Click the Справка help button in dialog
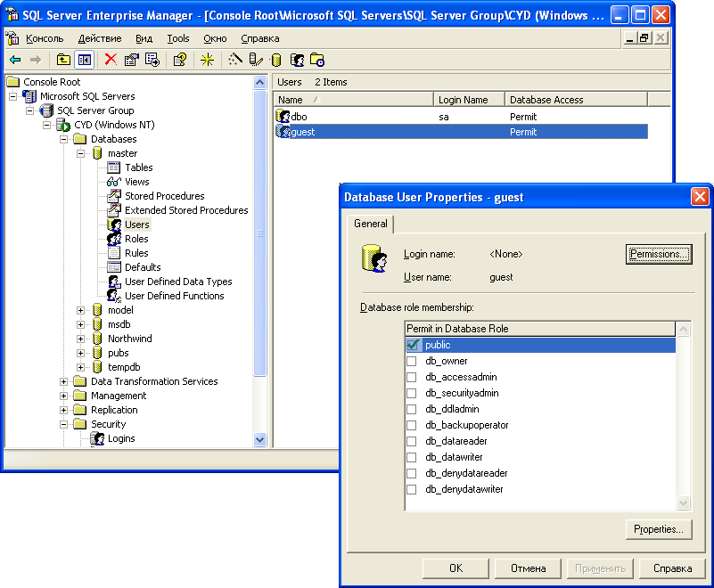This screenshot has height=588, width=714. click(x=673, y=568)
